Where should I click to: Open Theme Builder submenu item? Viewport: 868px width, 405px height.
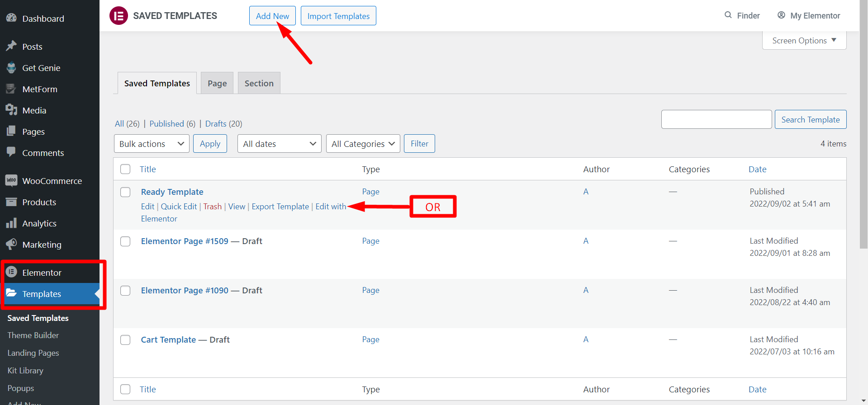(x=33, y=335)
